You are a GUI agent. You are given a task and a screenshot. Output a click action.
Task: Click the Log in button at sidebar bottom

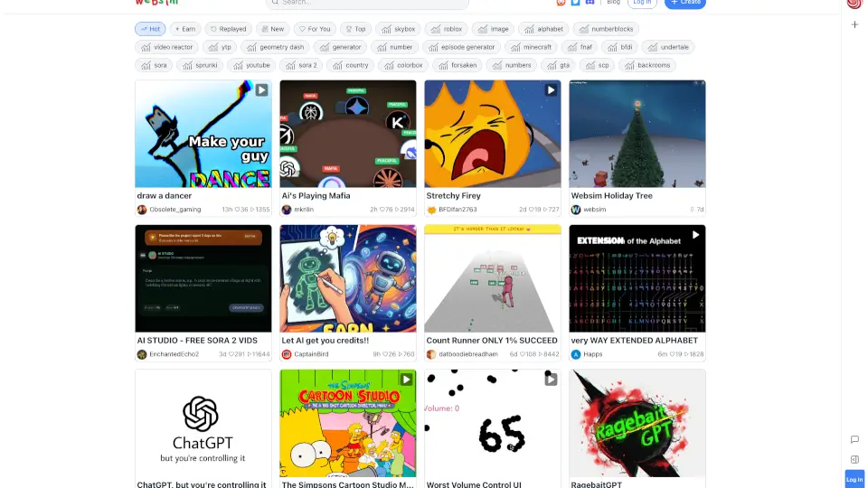click(x=854, y=479)
